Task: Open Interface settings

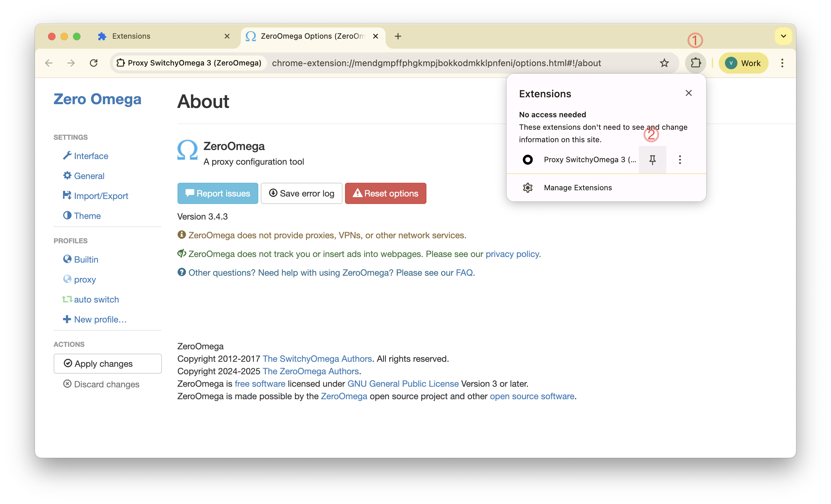Action: click(86, 156)
